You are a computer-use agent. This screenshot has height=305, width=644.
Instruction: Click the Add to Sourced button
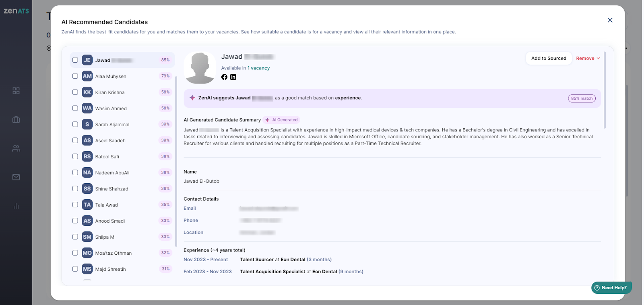[549, 58]
